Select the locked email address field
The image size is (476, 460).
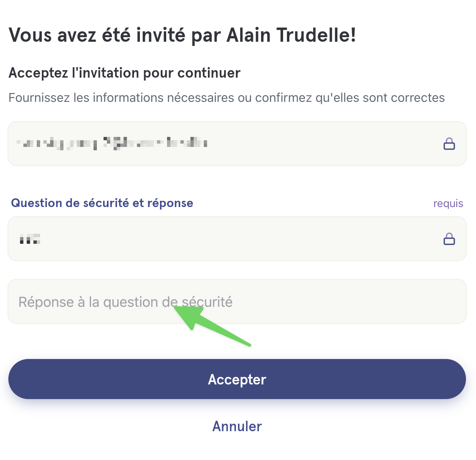[x=237, y=144]
